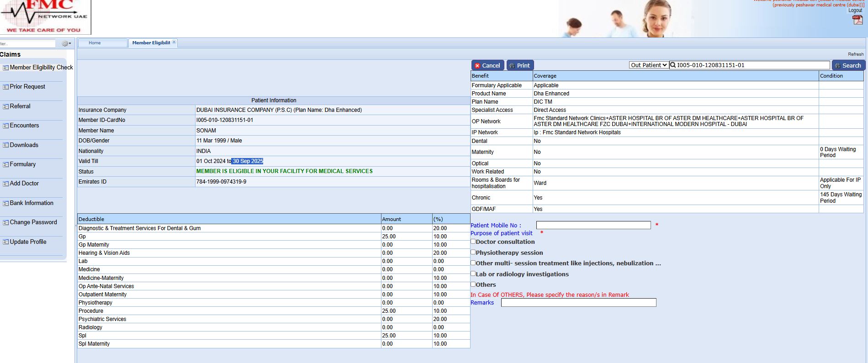Click the Bank Information sidebar icon
This screenshot has height=363, width=868.
(x=5, y=203)
